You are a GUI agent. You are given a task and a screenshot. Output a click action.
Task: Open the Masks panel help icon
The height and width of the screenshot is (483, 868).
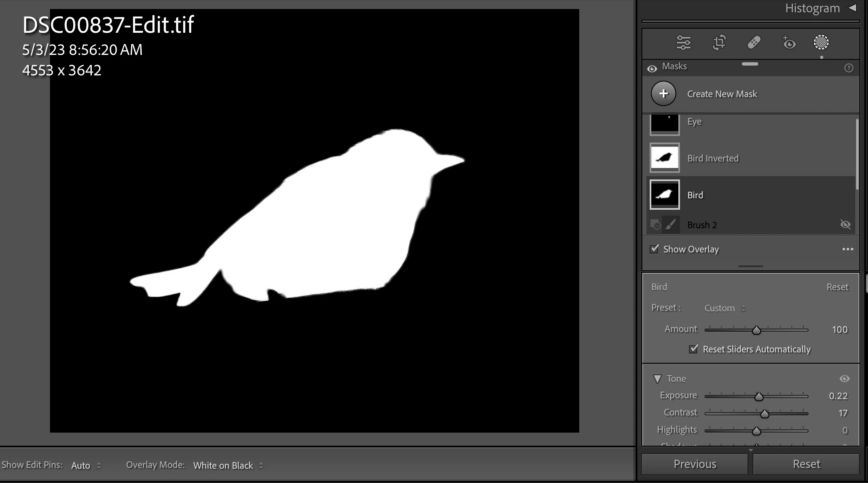point(849,68)
